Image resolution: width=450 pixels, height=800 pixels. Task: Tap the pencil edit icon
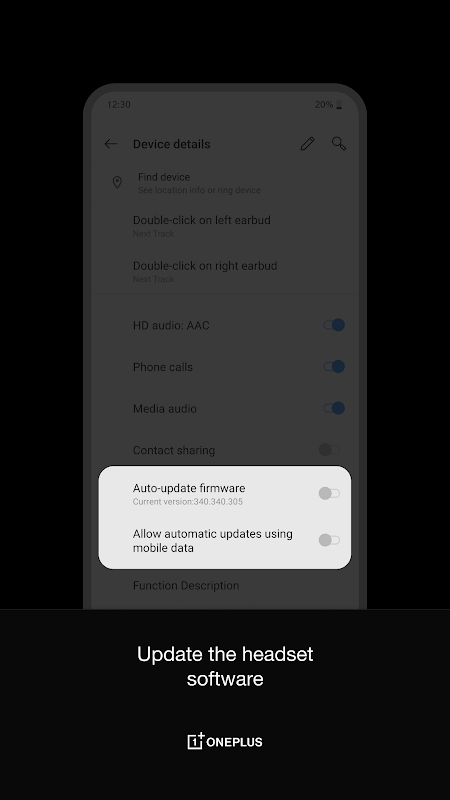click(308, 144)
